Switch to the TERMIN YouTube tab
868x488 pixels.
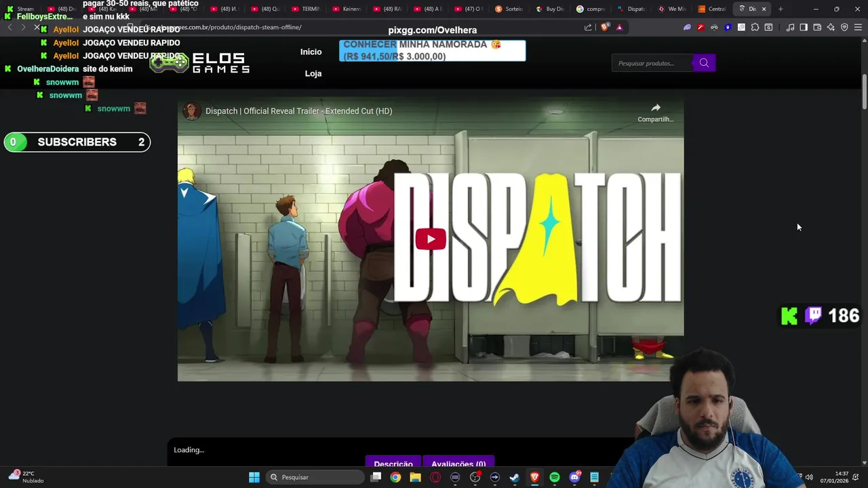coord(305,9)
